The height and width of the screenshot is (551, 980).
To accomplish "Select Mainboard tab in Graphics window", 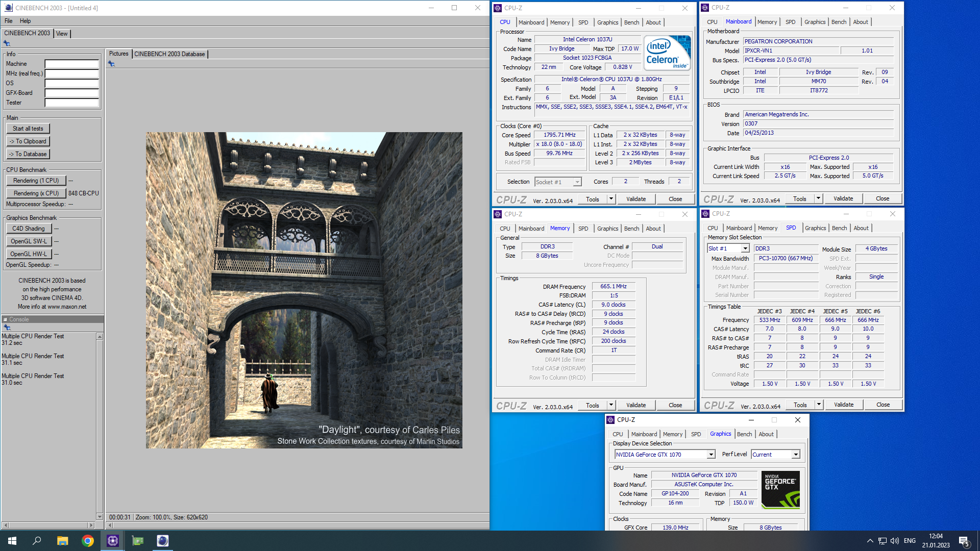I will 644,434.
